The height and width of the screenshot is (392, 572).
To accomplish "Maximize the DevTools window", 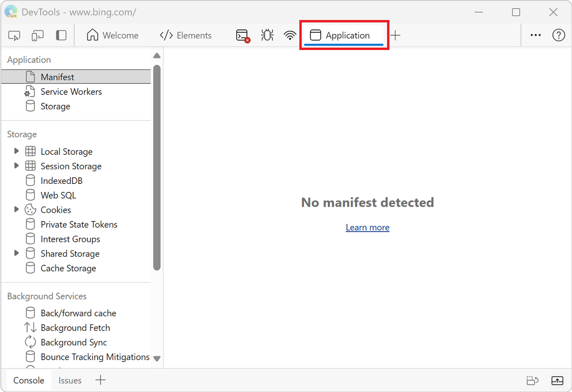I will [516, 12].
